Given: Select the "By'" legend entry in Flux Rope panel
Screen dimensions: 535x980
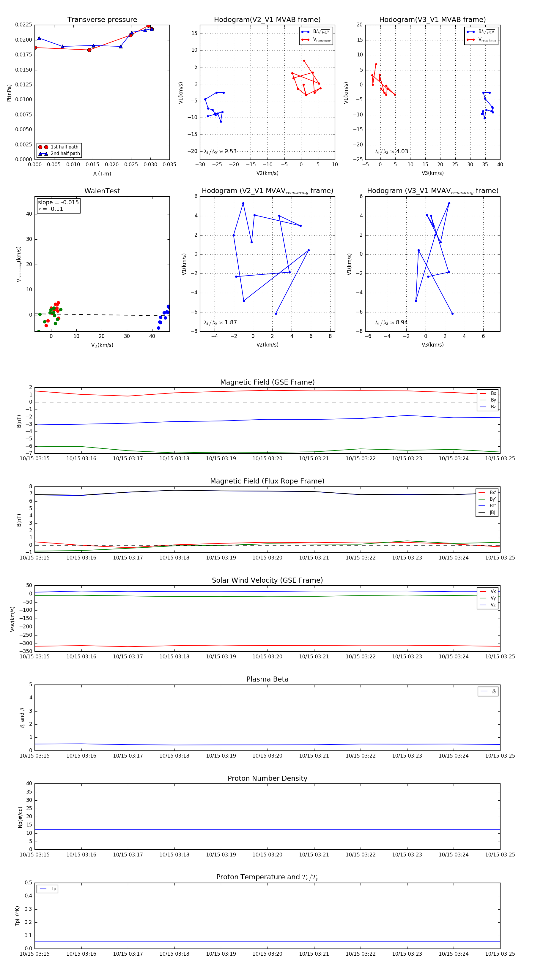Looking at the screenshot, I should pos(487,499).
